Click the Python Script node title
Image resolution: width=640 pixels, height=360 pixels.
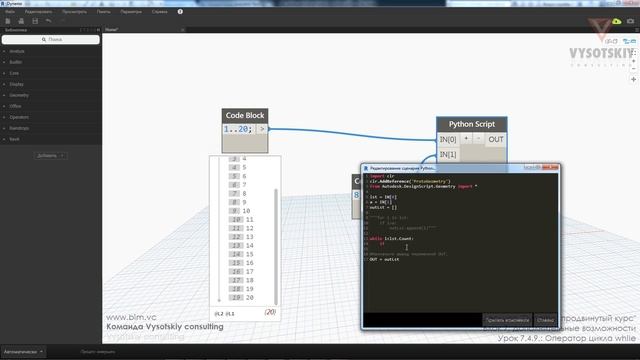[472, 124]
